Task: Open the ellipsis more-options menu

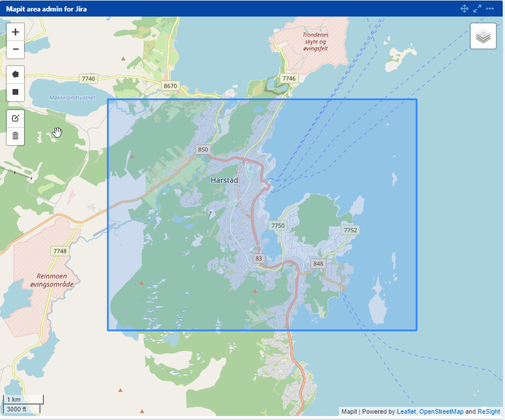Action: (490, 9)
